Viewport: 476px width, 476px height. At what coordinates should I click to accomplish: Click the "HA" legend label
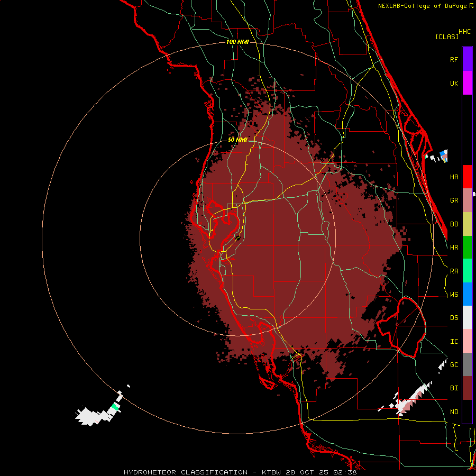(x=454, y=177)
